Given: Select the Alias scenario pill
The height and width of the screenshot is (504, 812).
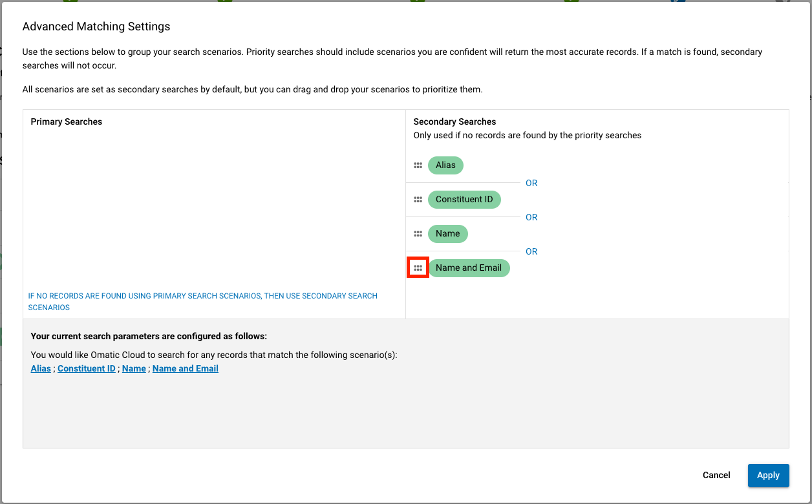Looking at the screenshot, I should coord(445,165).
